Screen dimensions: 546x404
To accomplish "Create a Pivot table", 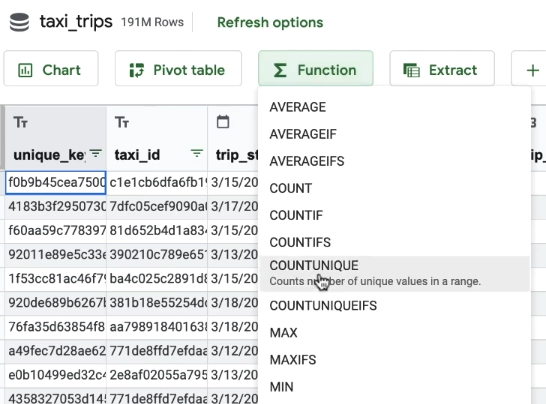I will click(x=178, y=69).
